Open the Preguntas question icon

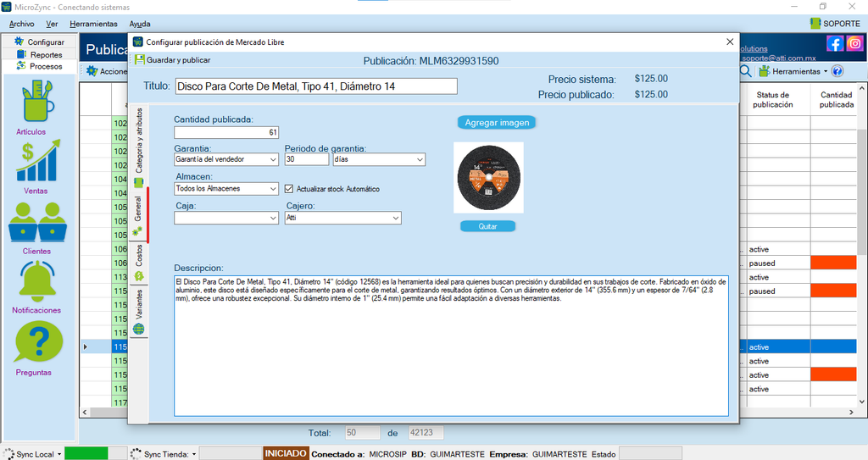click(37, 342)
